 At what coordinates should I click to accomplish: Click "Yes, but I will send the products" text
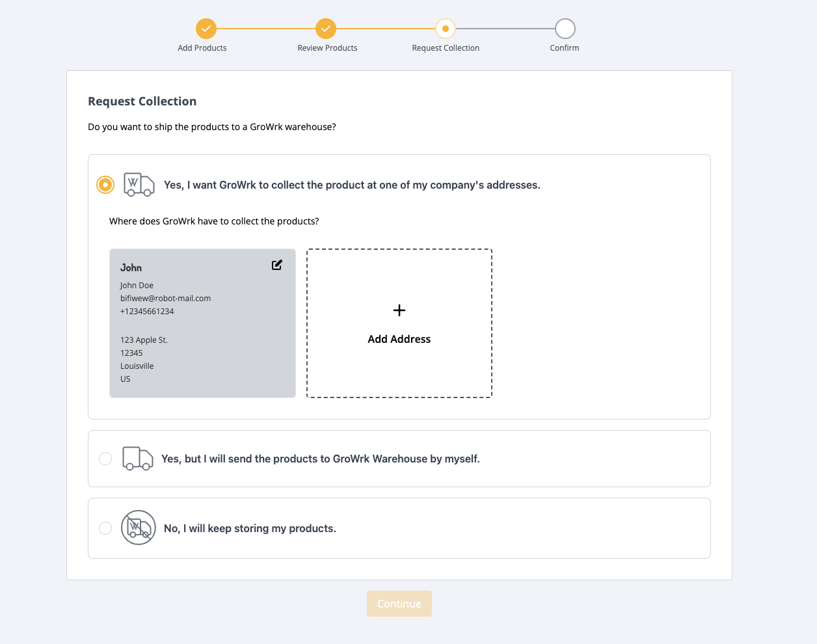(320, 459)
